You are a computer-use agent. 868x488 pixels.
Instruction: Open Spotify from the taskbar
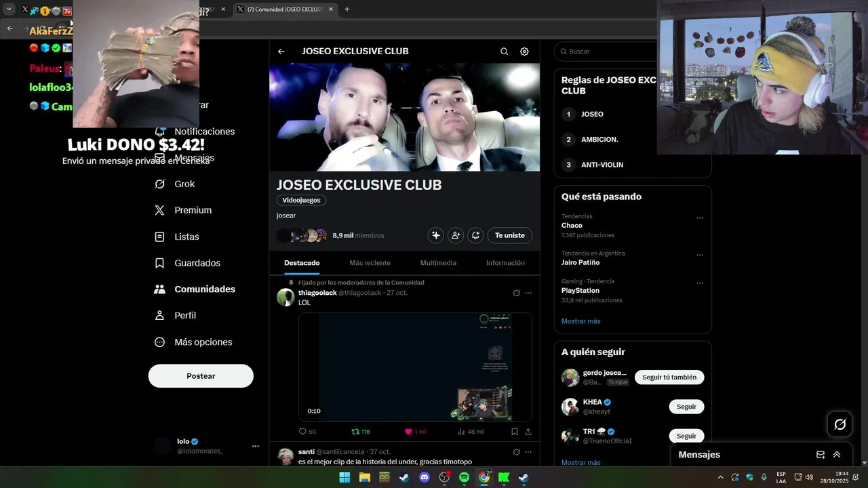tap(464, 477)
